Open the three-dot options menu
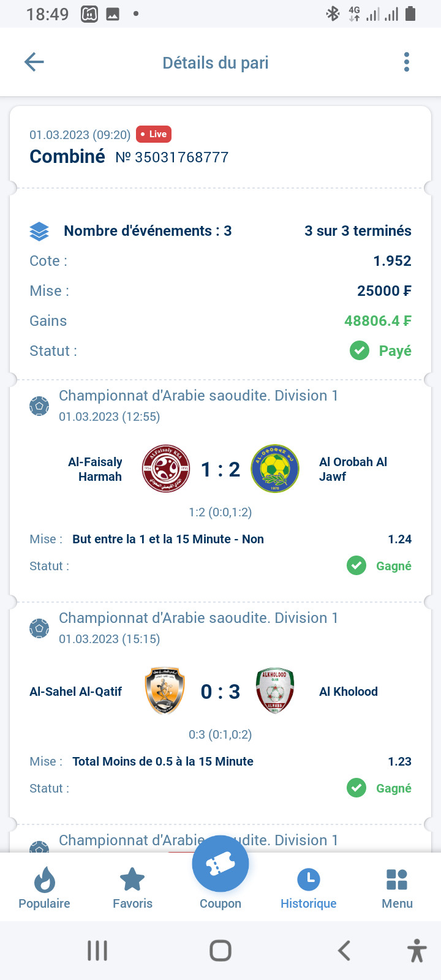Image resolution: width=441 pixels, height=980 pixels. 407,62
